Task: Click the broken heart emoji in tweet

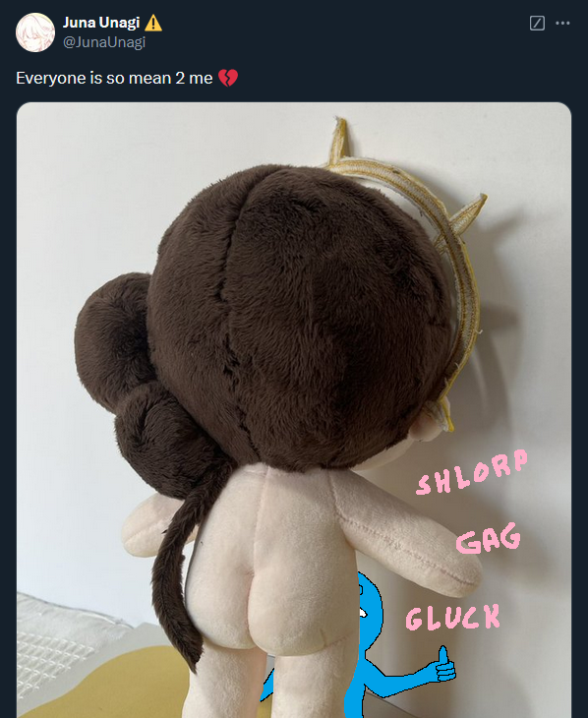Action: coord(227,78)
